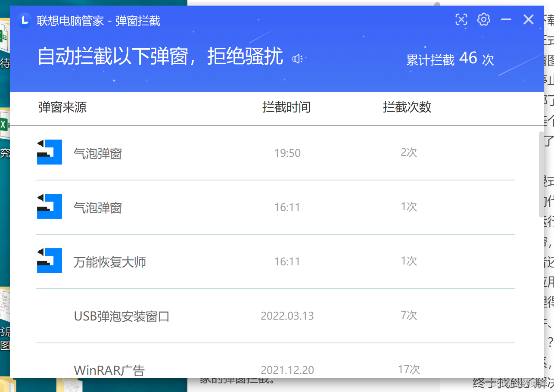Click the list's vertical scrollbar thumb
Screen dimensions: 554x392
541,174
